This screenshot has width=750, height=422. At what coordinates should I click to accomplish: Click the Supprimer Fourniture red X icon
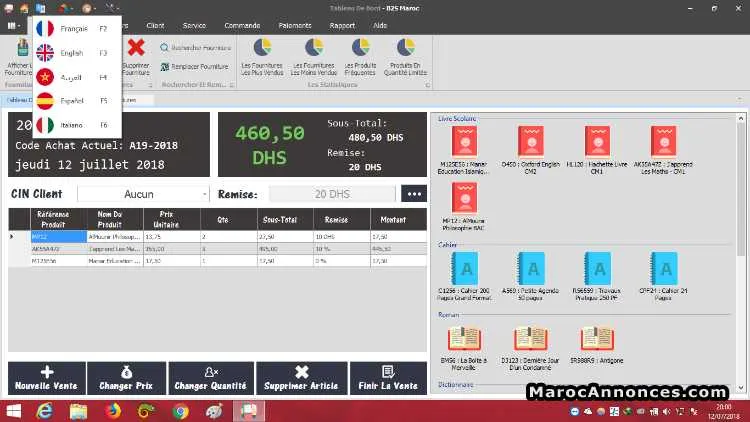(136, 47)
